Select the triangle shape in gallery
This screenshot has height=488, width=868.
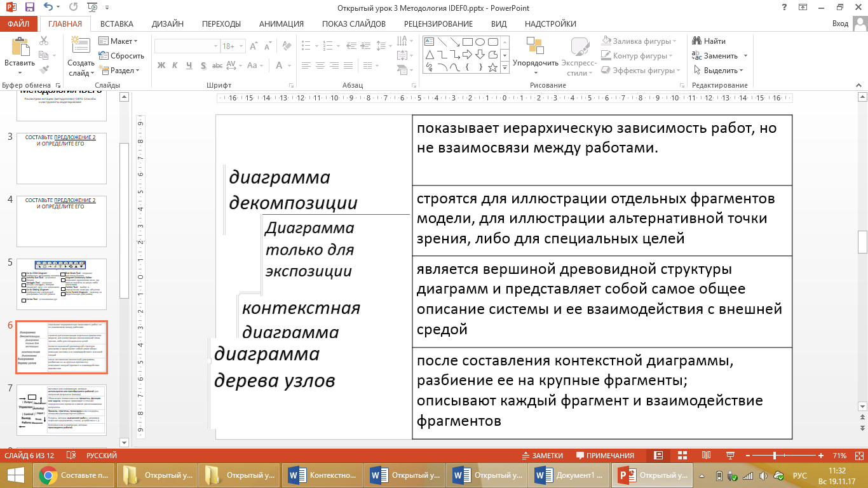pyautogui.click(x=430, y=54)
